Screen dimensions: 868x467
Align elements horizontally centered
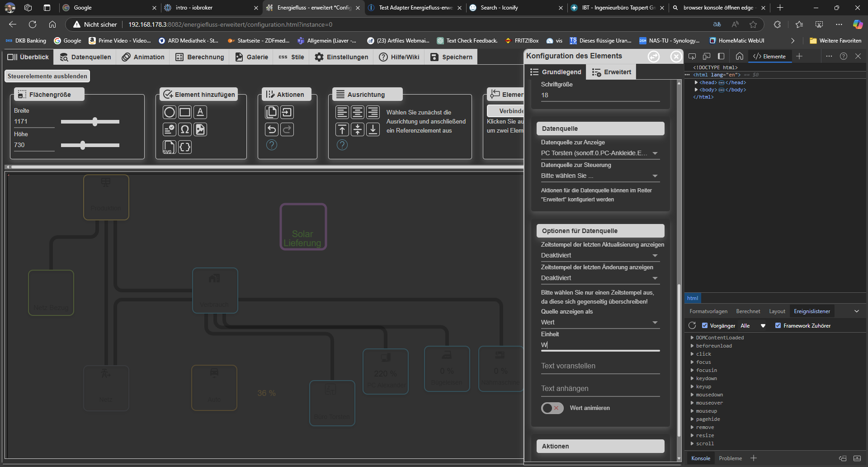pos(358,112)
